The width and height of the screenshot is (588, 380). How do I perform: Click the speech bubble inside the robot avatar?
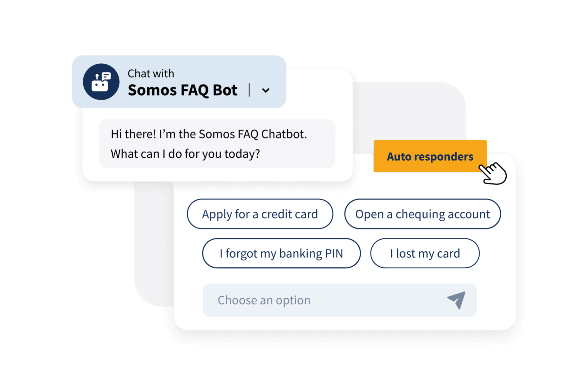coord(106,76)
